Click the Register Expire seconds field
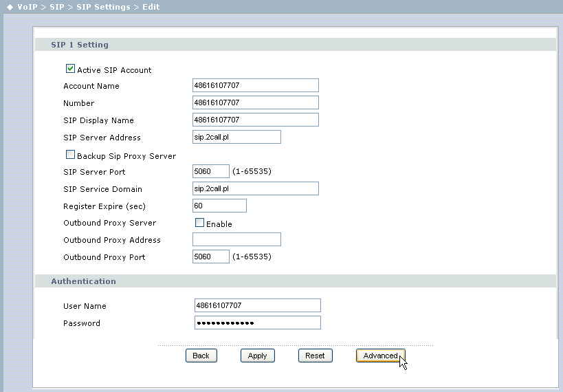Viewport: 563px width, 392px height. (x=219, y=206)
